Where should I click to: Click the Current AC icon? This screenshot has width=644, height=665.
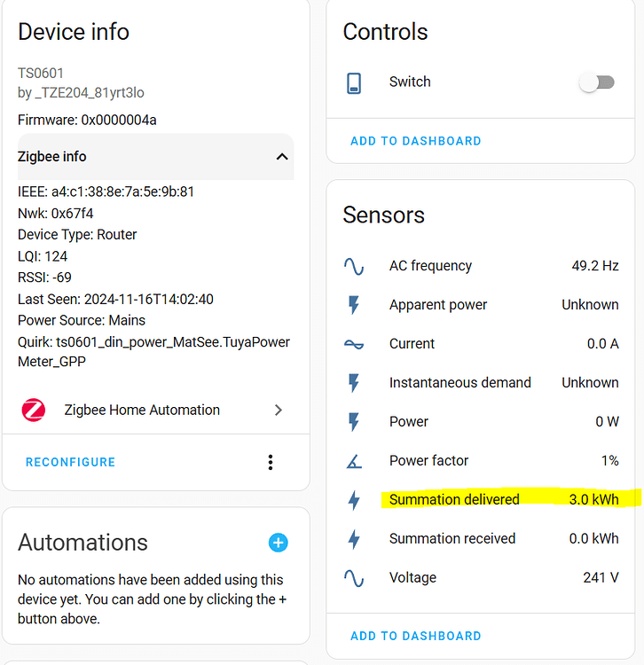tap(354, 344)
